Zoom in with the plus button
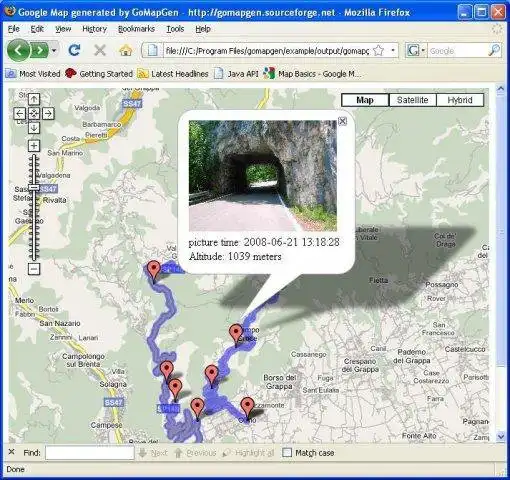510x480 pixels. point(34,146)
